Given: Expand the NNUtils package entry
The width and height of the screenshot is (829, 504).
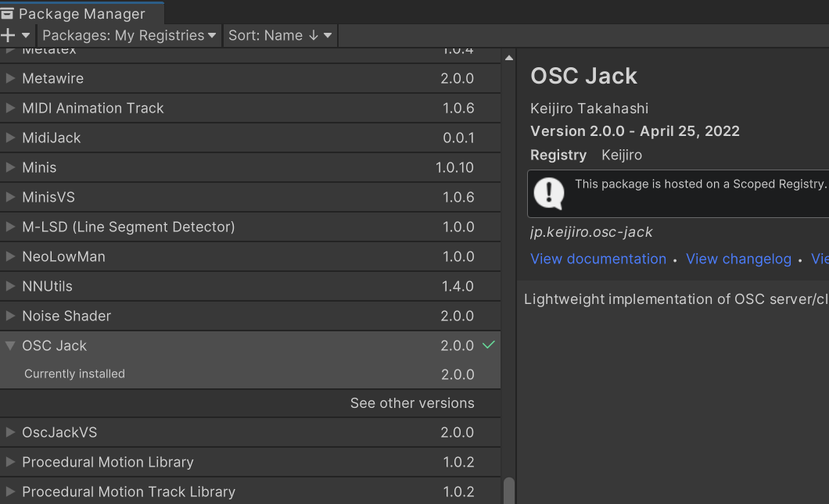Looking at the screenshot, I should tap(10, 286).
